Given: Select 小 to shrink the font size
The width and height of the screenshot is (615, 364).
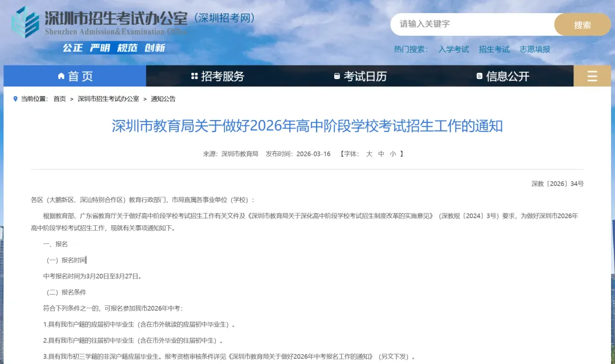Looking at the screenshot, I should pyautogui.click(x=393, y=154).
